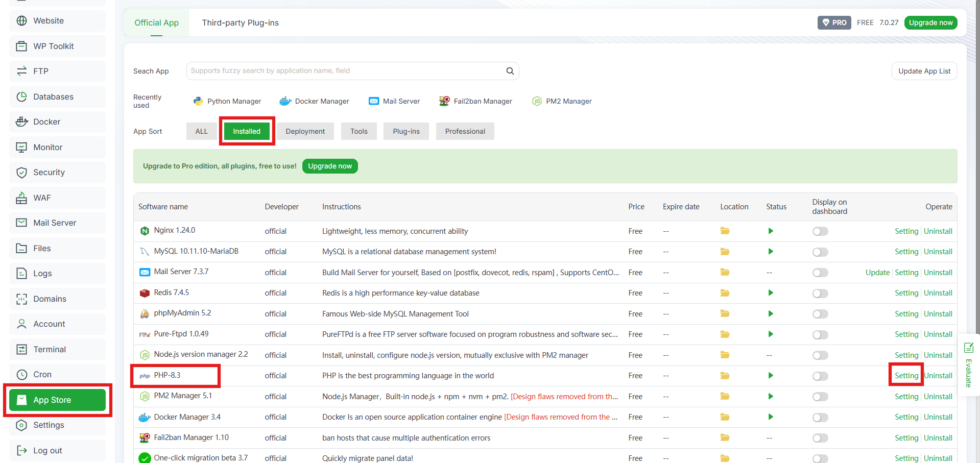Open the folder location for Redis 7.4.5

(725, 293)
